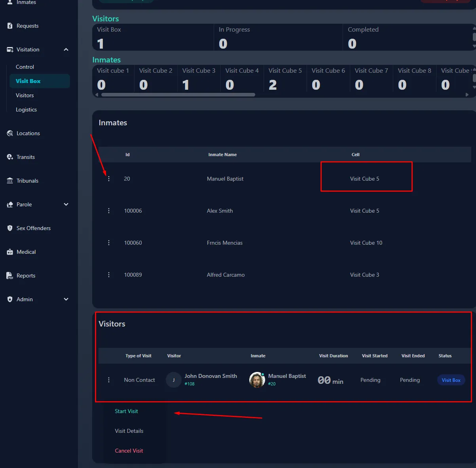Select the Sex Offenders shield icon
476x468 pixels.
tap(9, 228)
